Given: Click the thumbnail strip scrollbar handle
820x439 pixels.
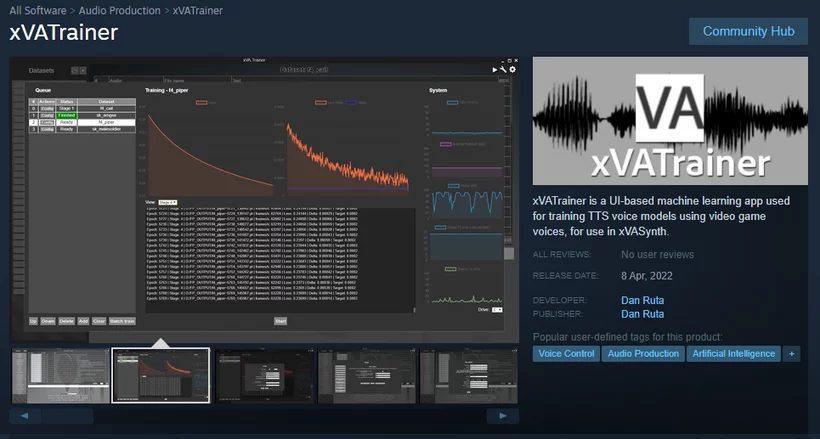Looking at the screenshot, I should [68, 417].
